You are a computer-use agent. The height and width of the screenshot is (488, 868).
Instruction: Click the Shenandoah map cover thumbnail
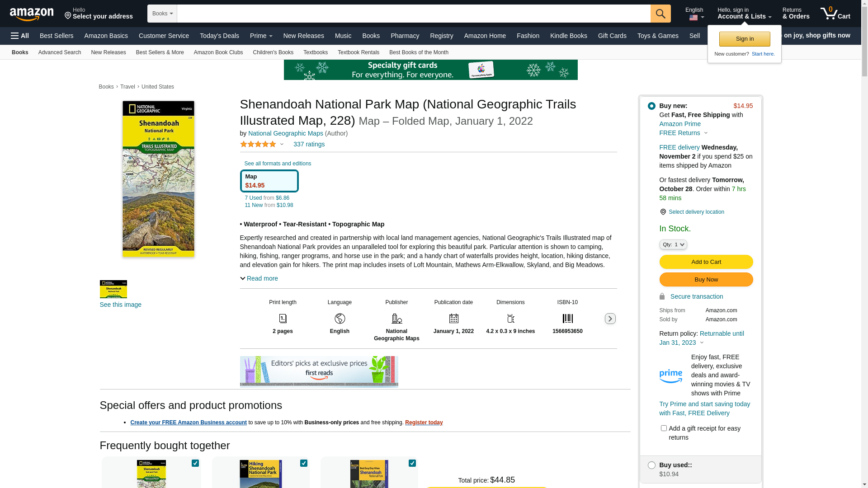pyautogui.click(x=113, y=289)
